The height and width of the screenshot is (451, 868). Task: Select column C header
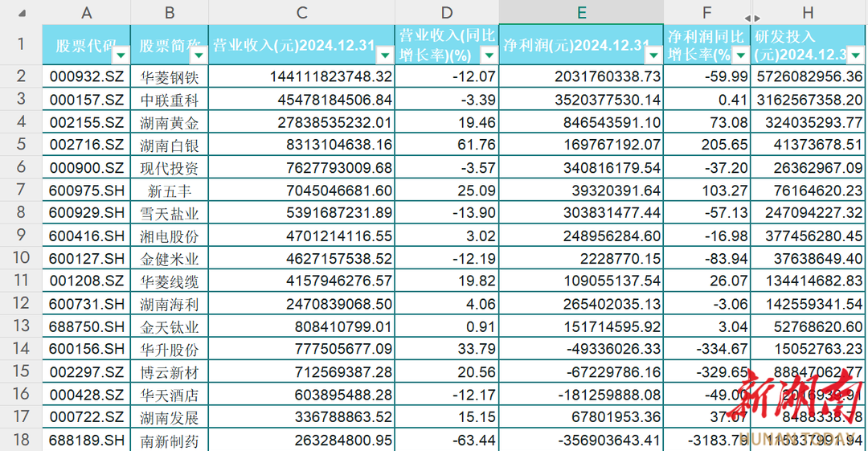pyautogui.click(x=301, y=12)
